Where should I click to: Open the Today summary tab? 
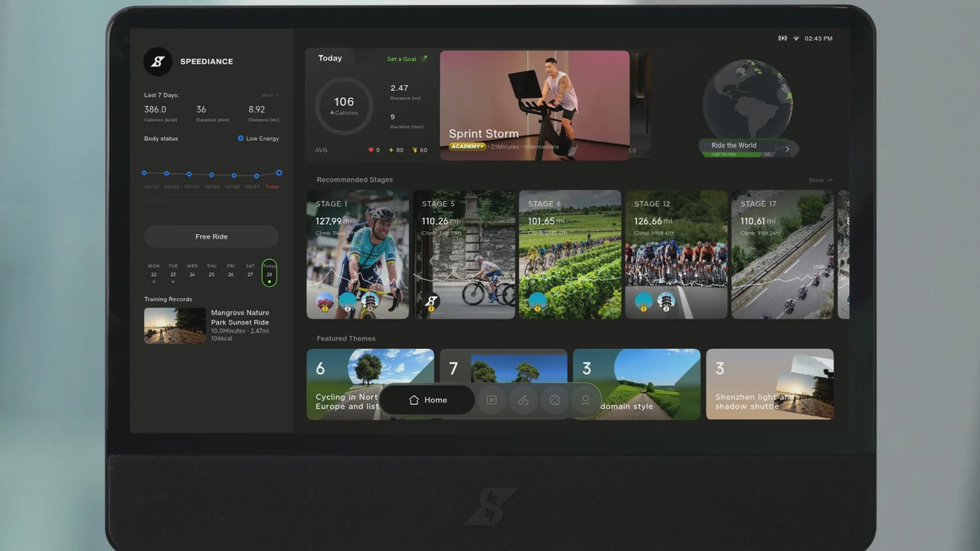330,58
